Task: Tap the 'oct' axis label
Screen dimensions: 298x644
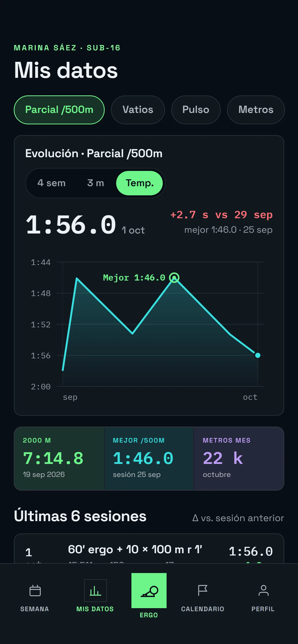Action: [x=250, y=397]
